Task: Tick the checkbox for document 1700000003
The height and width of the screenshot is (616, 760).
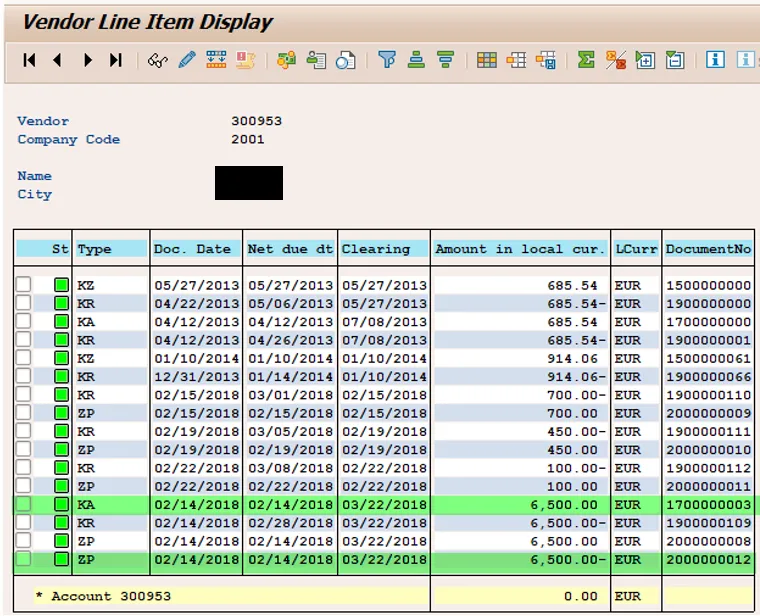Action: (x=24, y=505)
